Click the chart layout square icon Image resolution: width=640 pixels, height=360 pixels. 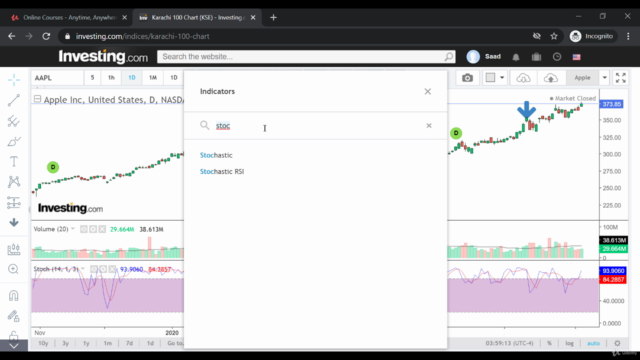click(491, 78)
